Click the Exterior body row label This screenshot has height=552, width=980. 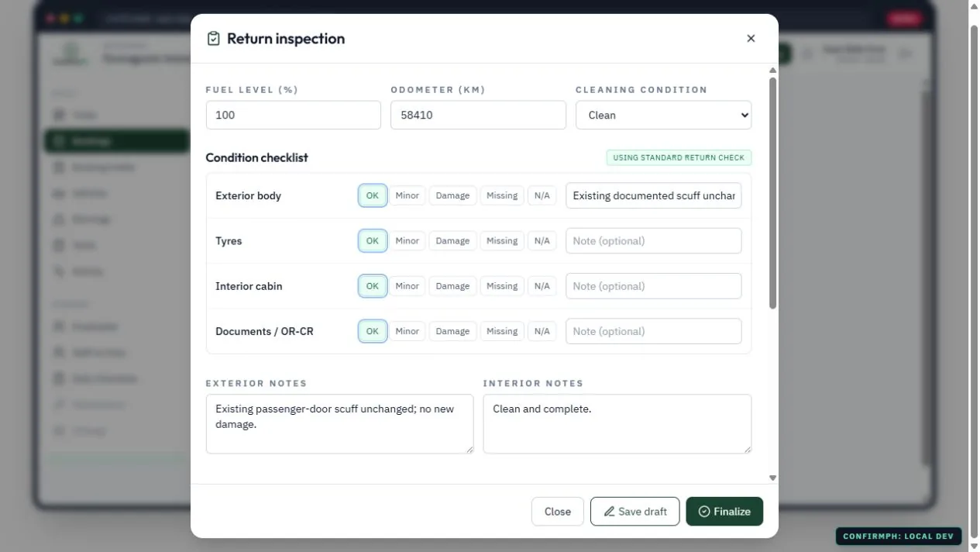tap(248, 195)
